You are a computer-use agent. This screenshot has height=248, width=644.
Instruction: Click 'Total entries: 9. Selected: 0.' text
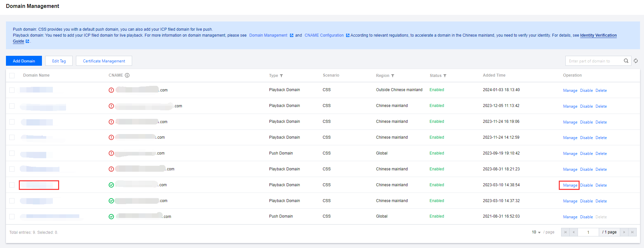point(34,232)
